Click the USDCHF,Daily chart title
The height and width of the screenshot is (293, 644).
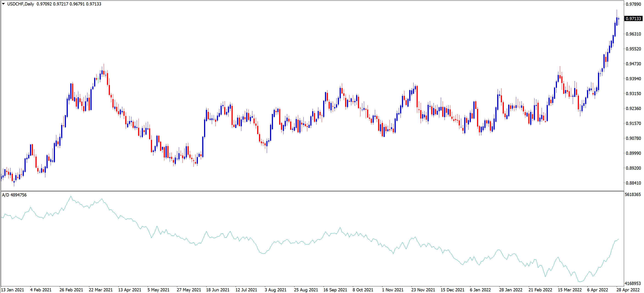(x=21, y=4)
